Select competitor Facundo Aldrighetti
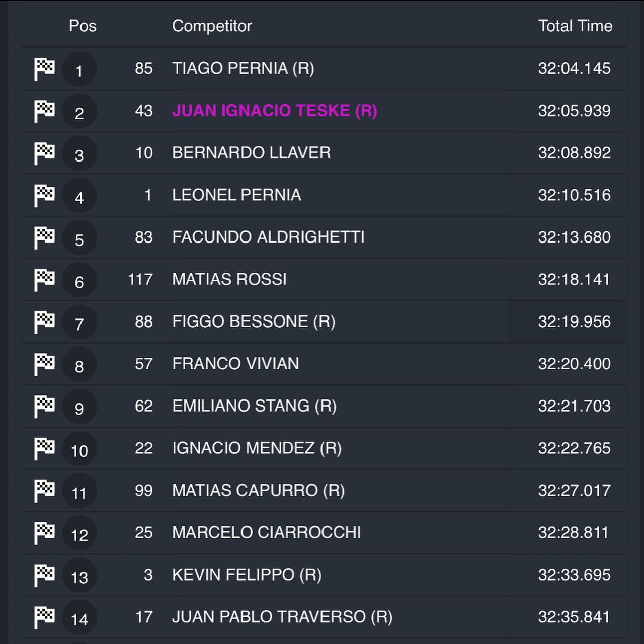 [268, 237]
